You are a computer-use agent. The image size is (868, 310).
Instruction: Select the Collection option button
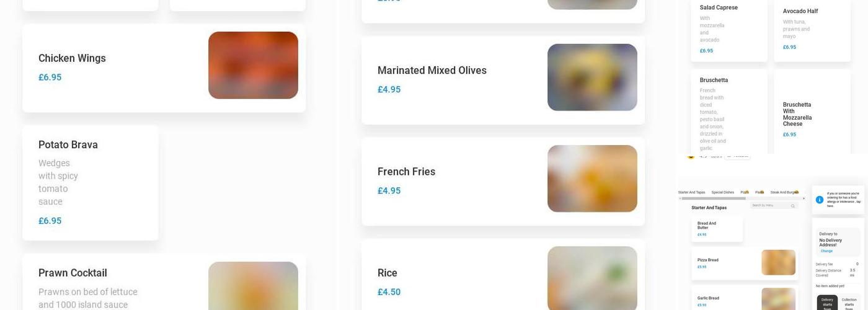(849, 303)
